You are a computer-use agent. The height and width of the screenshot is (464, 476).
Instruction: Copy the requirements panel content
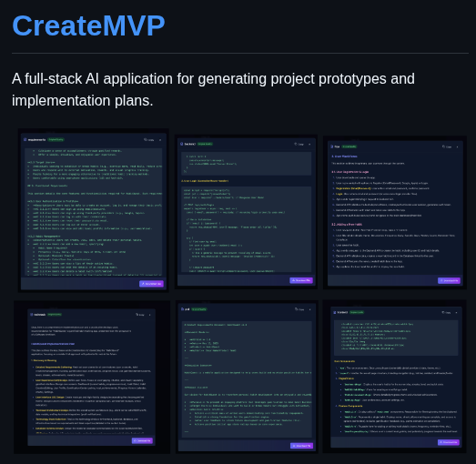[x=148, y=140]
